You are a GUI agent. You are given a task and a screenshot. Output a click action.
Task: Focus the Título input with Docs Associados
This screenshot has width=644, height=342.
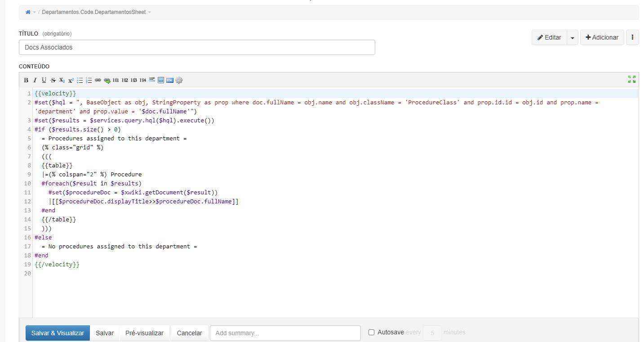[x=197, y=47]
